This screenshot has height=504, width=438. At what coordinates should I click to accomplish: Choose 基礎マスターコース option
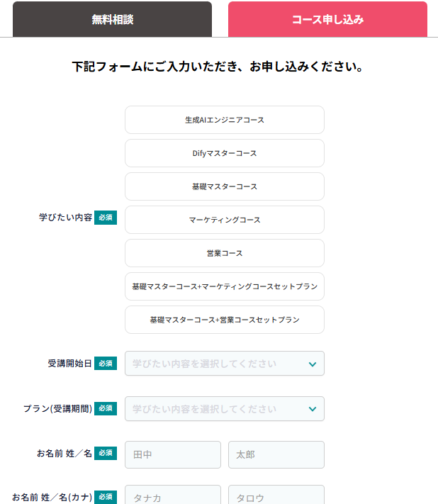pyautogui.click(x=224, y=186)
